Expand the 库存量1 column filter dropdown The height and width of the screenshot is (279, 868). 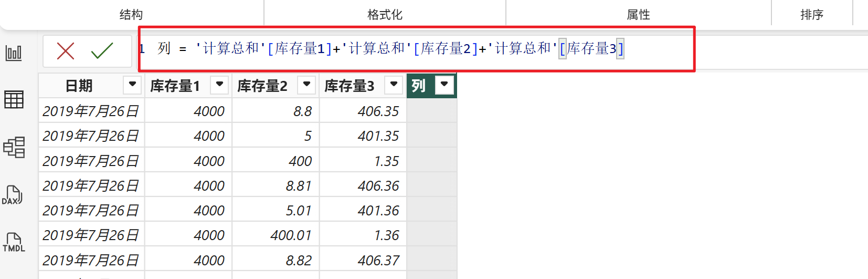[x=219, y=85]
